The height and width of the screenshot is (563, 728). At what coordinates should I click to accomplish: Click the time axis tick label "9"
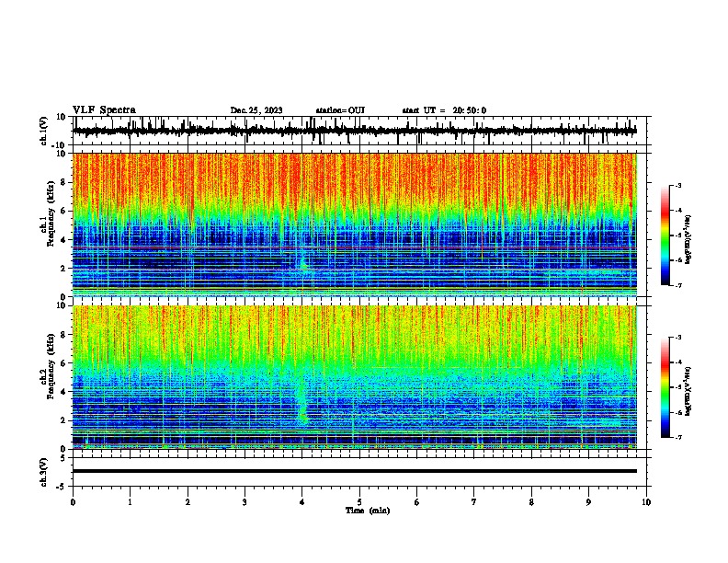click(x=588, y=502)
